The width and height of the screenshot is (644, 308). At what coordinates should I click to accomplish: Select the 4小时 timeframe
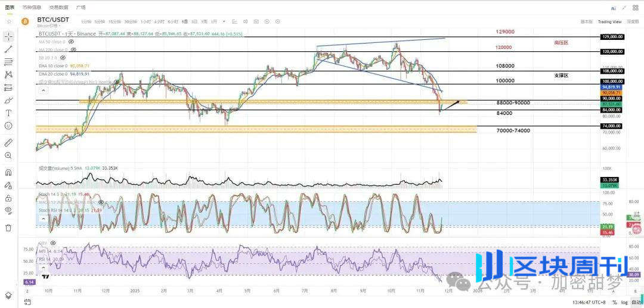pos(159,21)
